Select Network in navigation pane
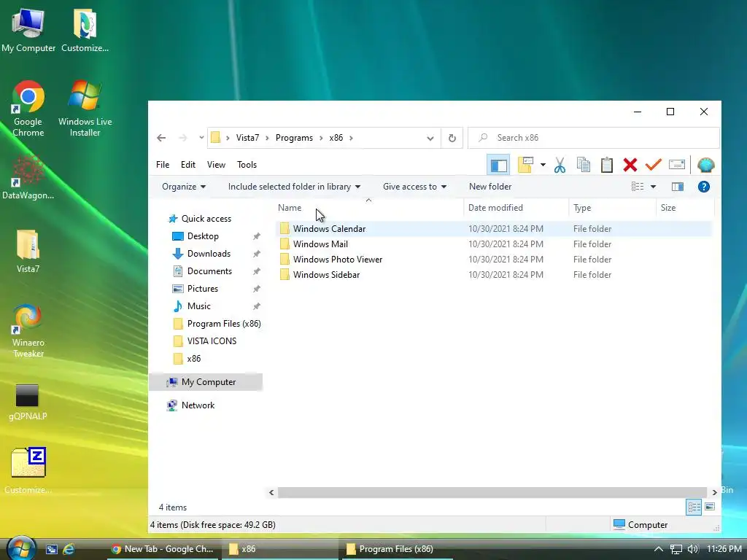This screenshot has width=747, height=560. point(198,405)
